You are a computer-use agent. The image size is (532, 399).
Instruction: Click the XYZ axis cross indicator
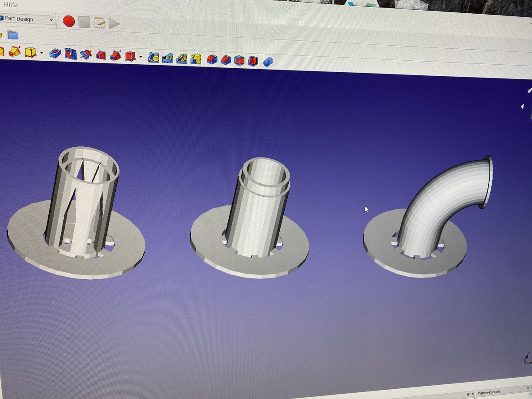527,358
